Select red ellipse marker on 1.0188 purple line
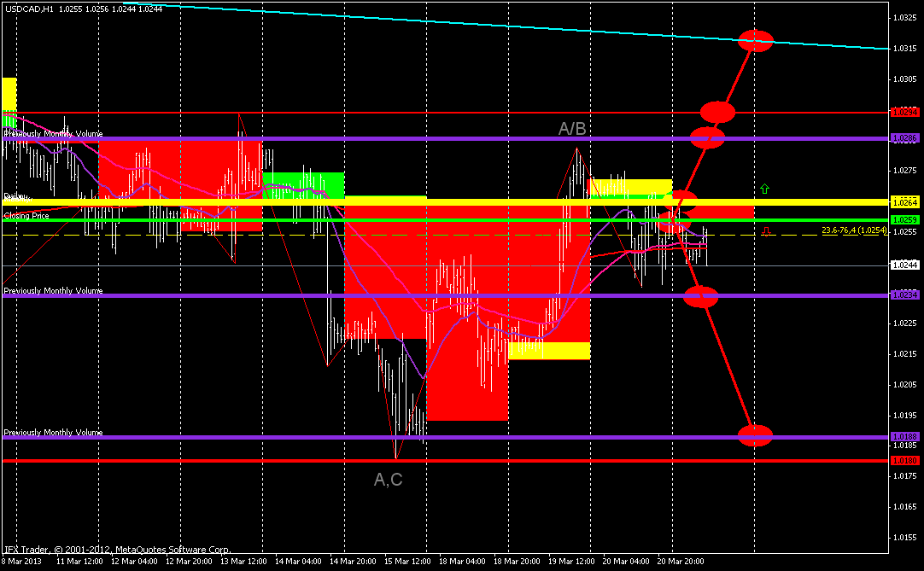The height and width of the screenshot is (571, 924). click(x=755, y=435)
